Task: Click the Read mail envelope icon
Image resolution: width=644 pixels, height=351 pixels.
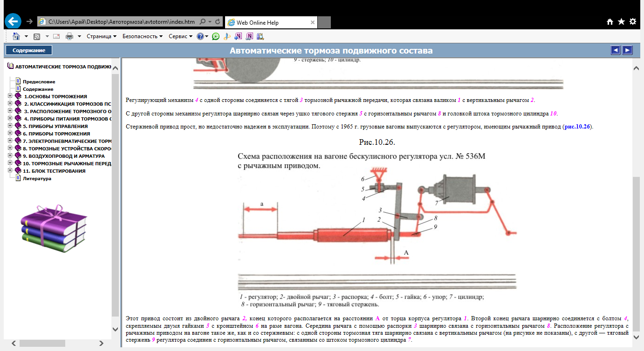Action: (x=56, y=36)
